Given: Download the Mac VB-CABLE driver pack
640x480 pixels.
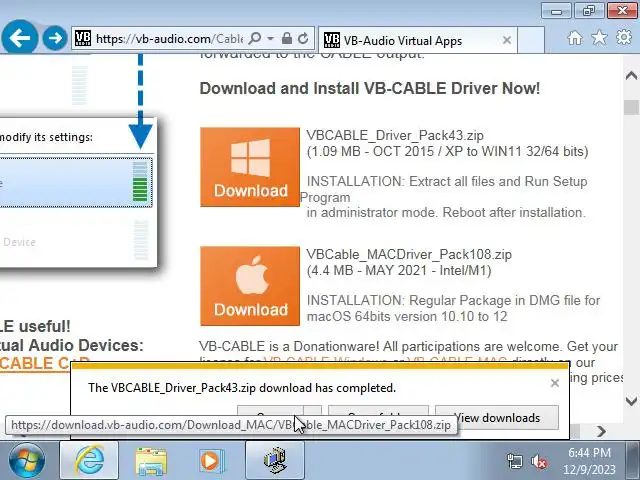Looking at the screenshot, I should [x=250, y=286].
